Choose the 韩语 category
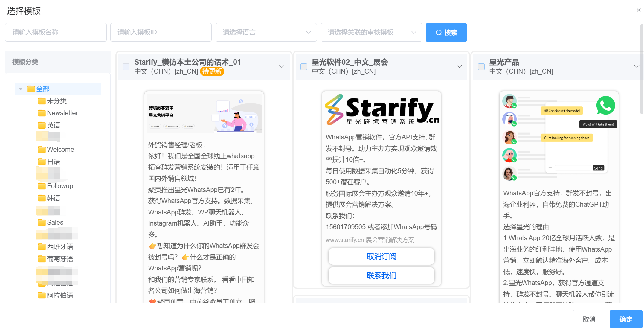The image size is (644, 329). 54,198
